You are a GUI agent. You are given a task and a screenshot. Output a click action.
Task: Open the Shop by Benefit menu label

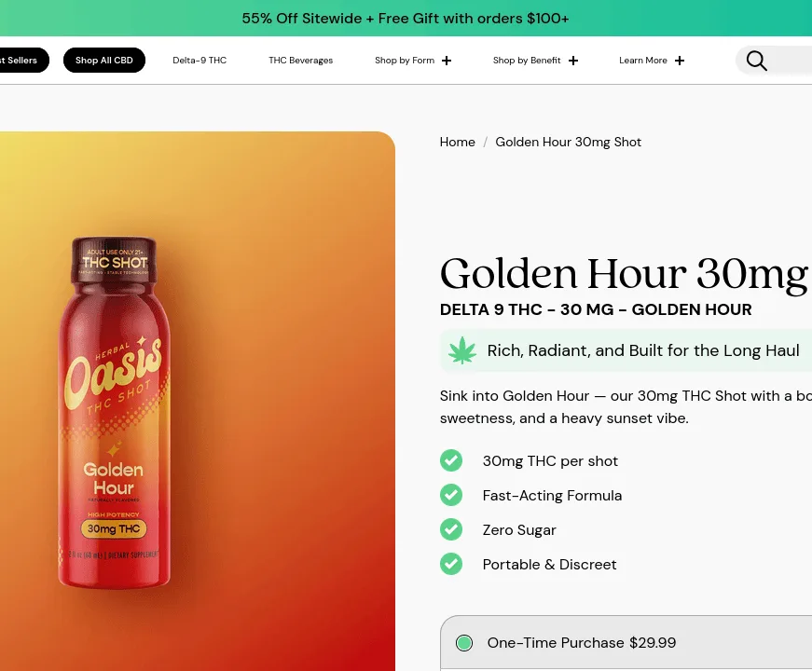(527, 60)
